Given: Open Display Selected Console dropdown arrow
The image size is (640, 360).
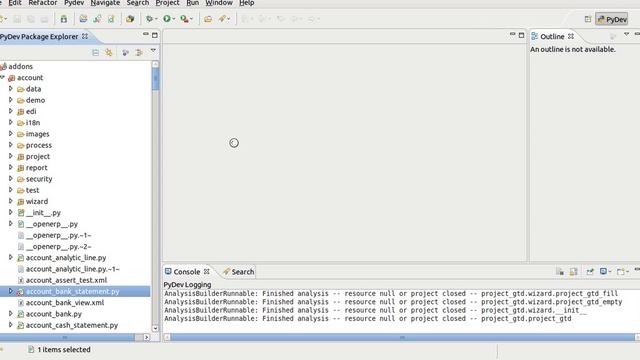Looking at the screenshot, I should pos(609,272).
